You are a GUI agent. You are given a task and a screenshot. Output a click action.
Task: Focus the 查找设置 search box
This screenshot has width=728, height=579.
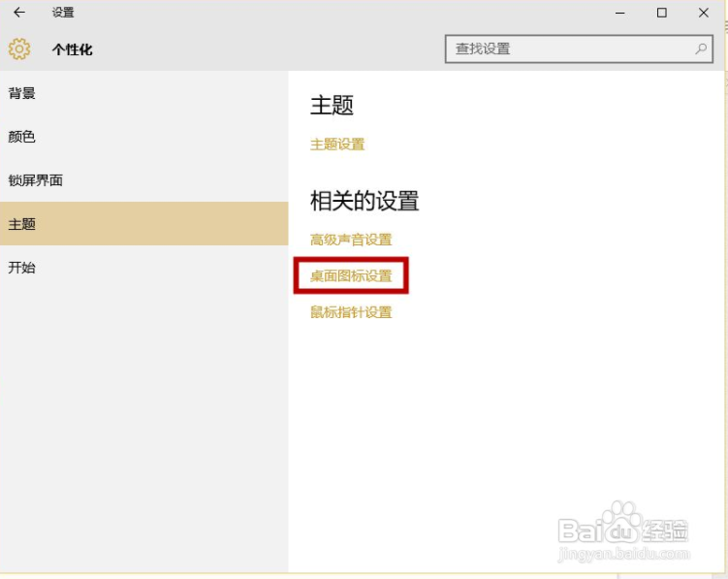click(x=579, y=48)
